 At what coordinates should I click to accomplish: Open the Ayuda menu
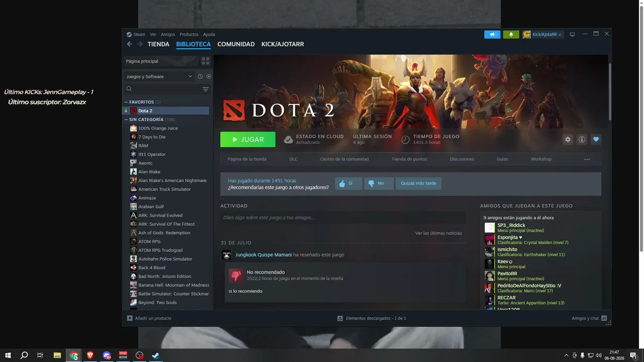(209, 35)
